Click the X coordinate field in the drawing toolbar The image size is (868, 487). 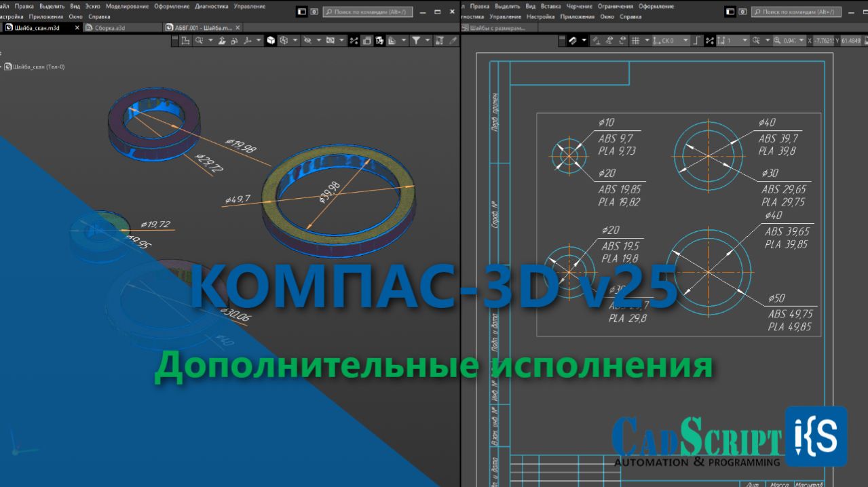tap(824, 41)
